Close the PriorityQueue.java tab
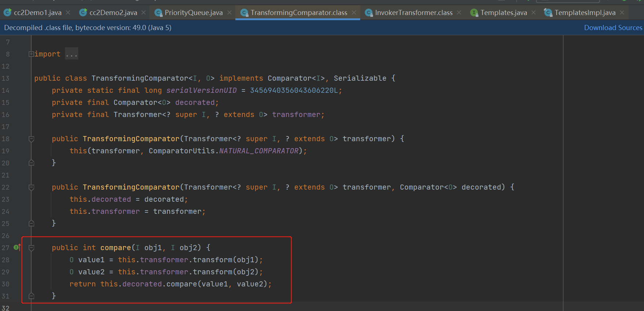 [x=229, y=12]
